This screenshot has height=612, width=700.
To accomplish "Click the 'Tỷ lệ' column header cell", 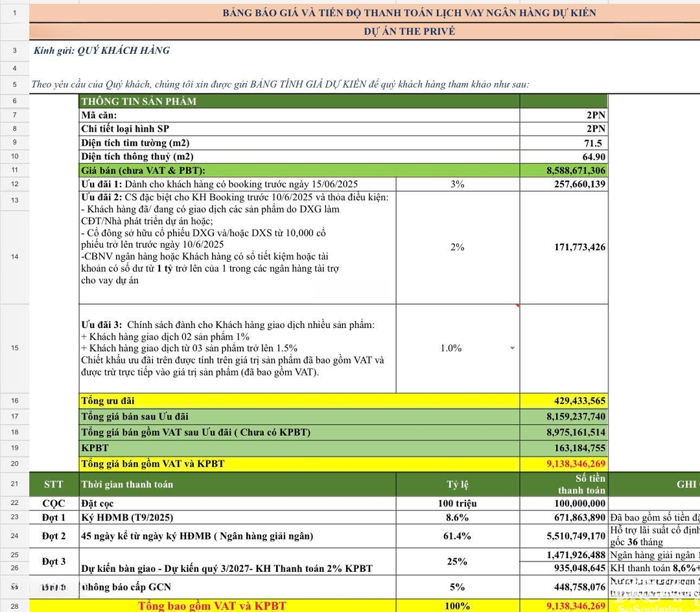I will click(x=457, y=484).
